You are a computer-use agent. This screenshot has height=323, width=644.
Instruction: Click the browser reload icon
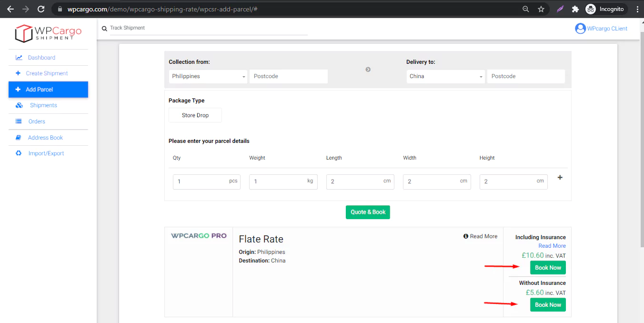[x=41, y=9]
